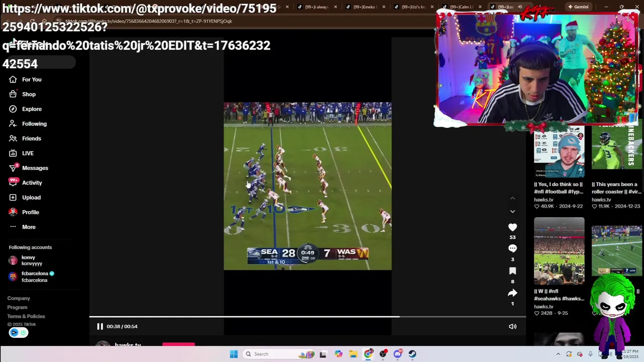Open the hawks.tv link under the 40.9K video
Image resolution: width=644 pixels, height=362 pixels.
pyautogui.click(x=543, y=200)
